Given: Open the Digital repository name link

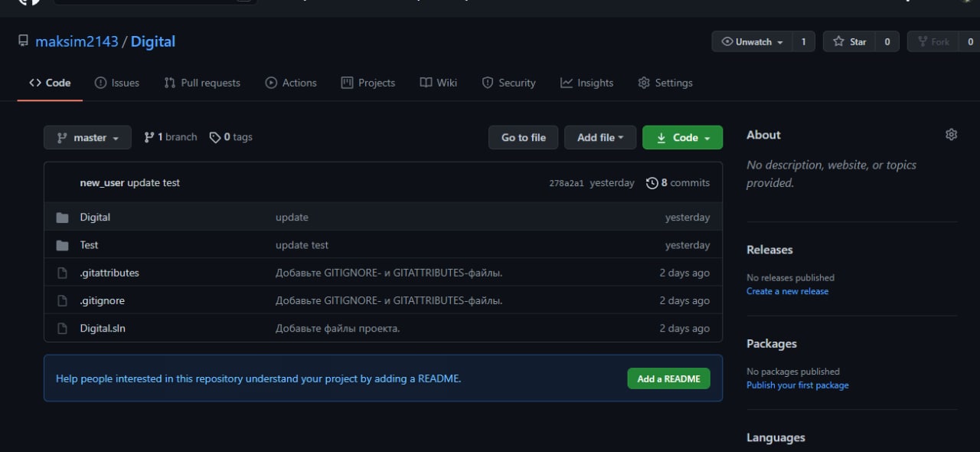Looking at the screenshot, I should (153, 41).
